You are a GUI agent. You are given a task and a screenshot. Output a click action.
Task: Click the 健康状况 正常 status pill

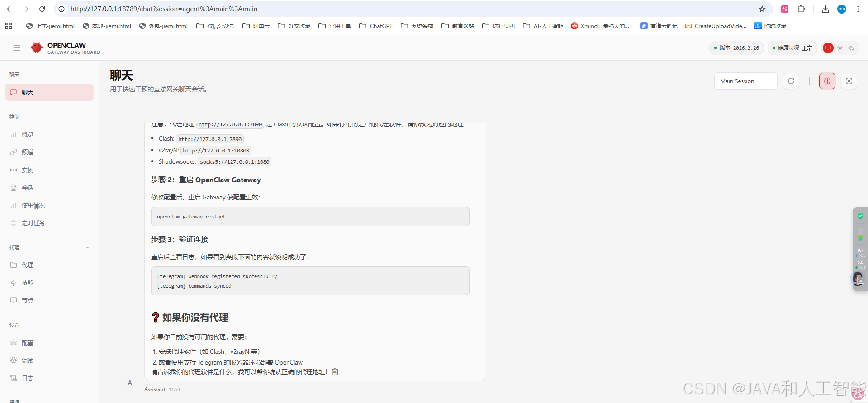pos(792,48)
